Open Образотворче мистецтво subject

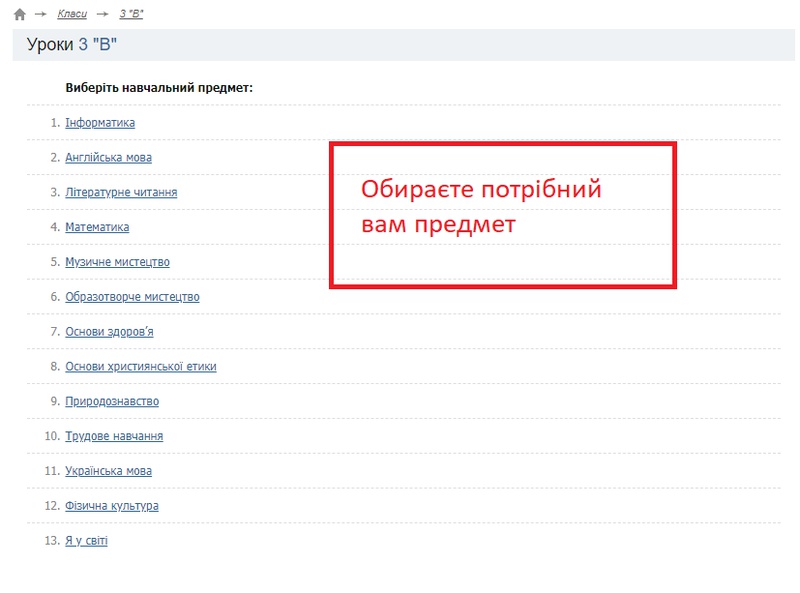(x=132, y=297)
